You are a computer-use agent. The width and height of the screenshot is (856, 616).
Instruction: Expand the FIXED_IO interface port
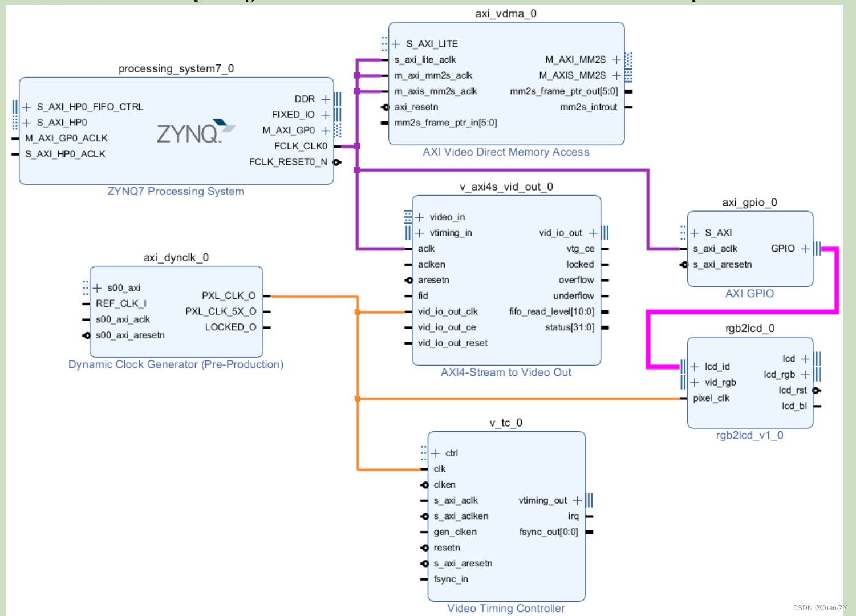326,115
